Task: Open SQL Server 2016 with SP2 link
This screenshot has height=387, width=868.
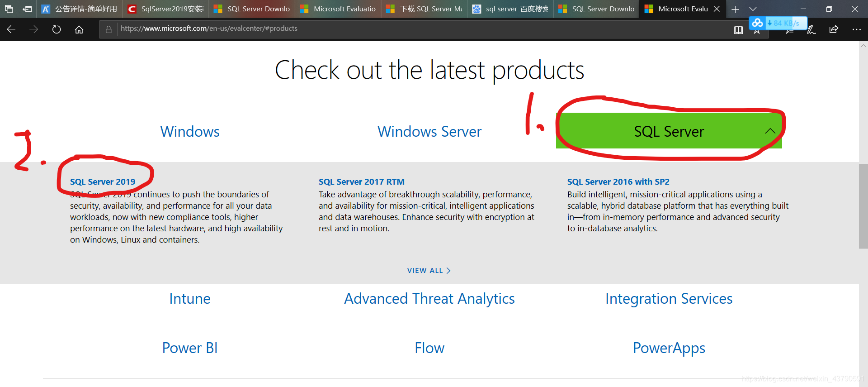Action: (618, 182)
